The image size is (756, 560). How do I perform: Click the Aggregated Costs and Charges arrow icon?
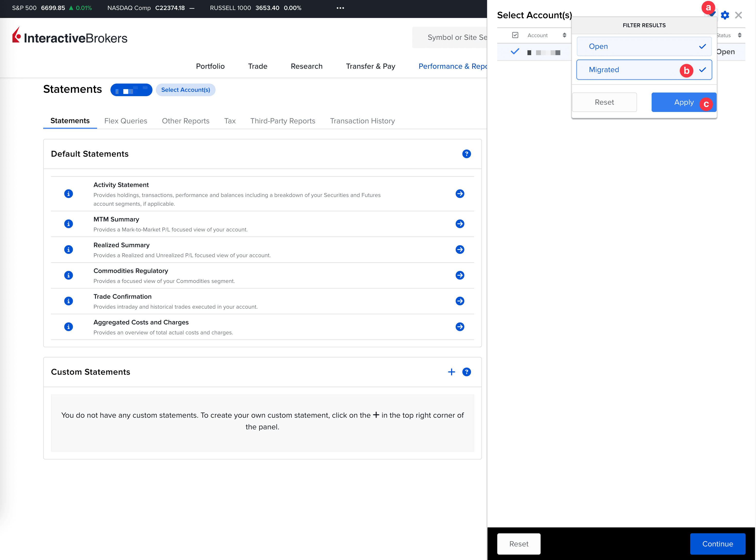(x=460, y=327)
